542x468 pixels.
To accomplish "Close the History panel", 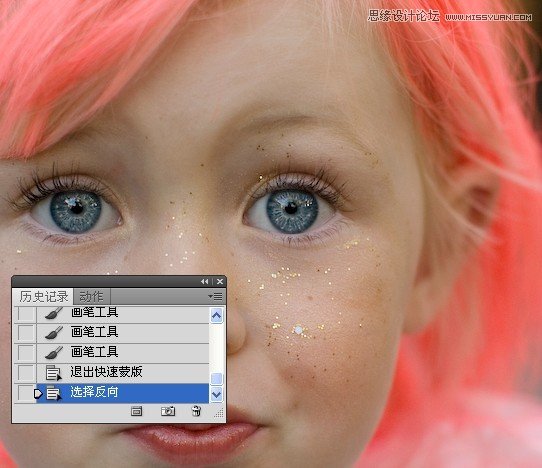I will coord(220,282).
